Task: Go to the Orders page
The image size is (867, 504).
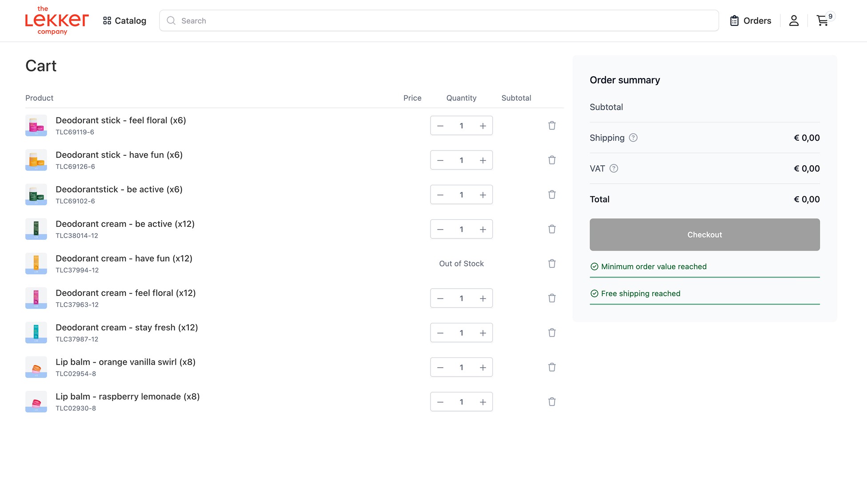Action: click(x=750, y=20)
